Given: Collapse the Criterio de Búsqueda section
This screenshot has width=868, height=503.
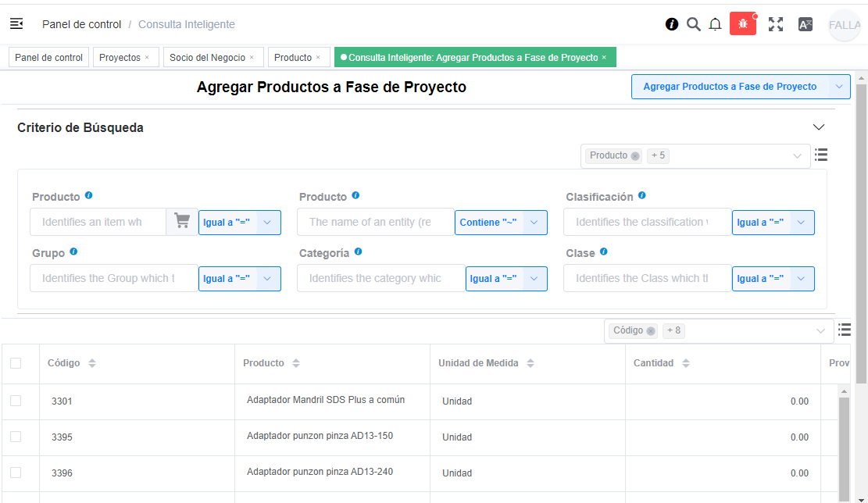Looking at the screenshot, I should coord(819,127).
